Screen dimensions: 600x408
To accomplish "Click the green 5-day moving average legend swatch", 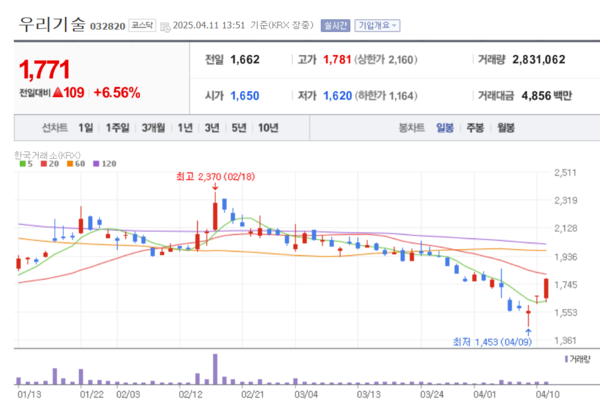I will pos(23,164).
